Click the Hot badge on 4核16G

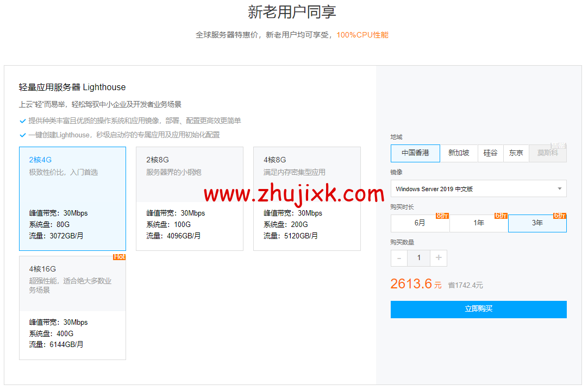point(119,257)
